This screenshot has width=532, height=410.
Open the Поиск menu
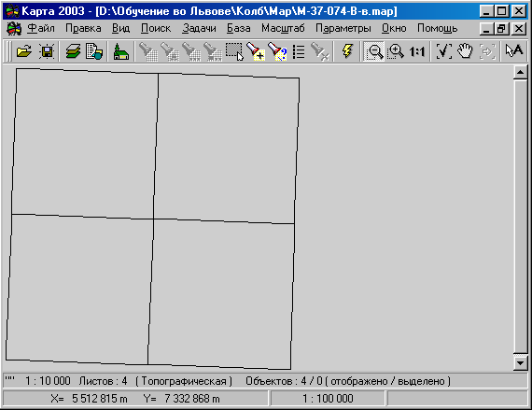pyautogui.click(x=156, y=29)
